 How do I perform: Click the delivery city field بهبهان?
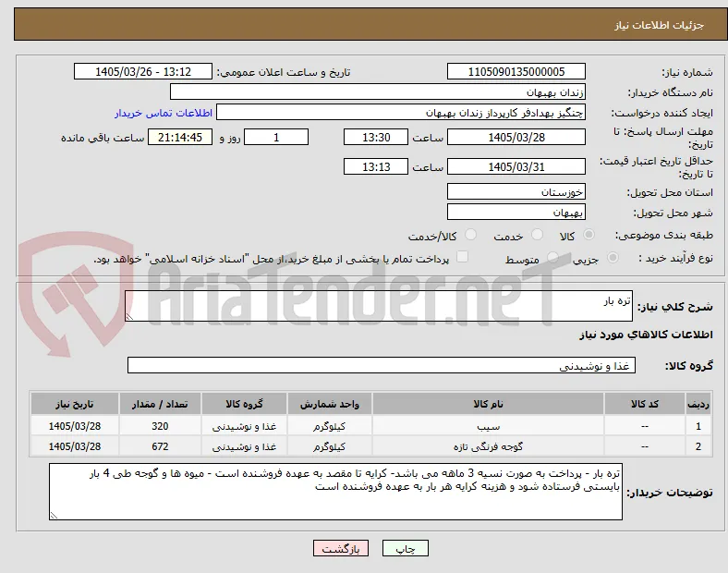pyautogui.click(x=516, y=213)
